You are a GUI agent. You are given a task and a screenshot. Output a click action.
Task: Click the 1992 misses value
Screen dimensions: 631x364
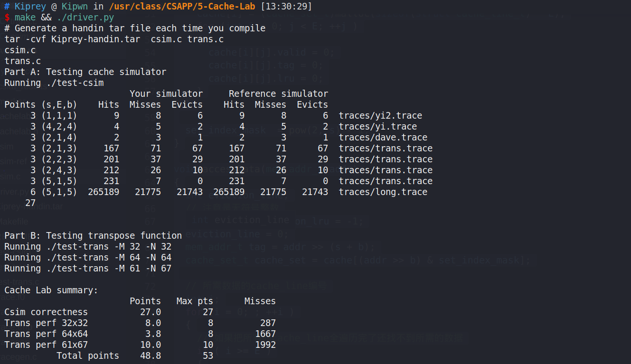[265, 345]
